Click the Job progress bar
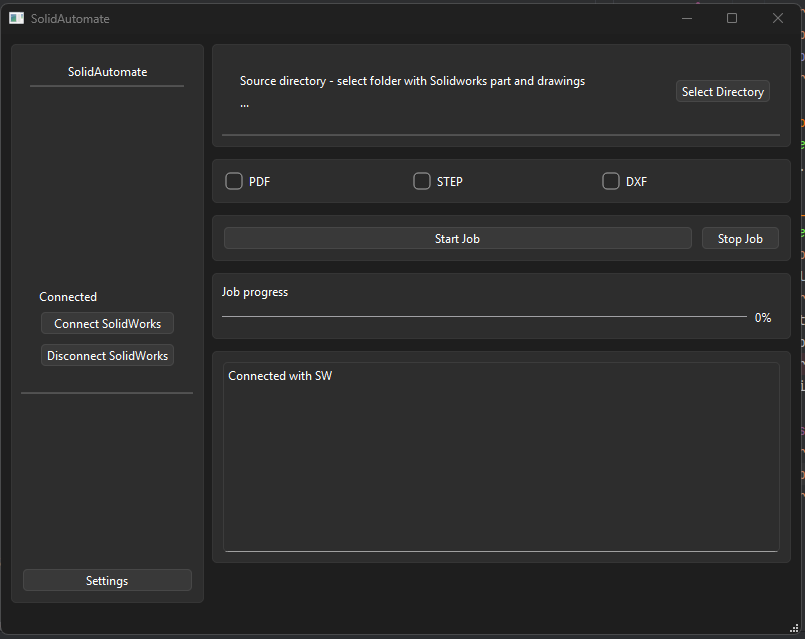Viewport: 805px width, 639px height. (484, 317)
